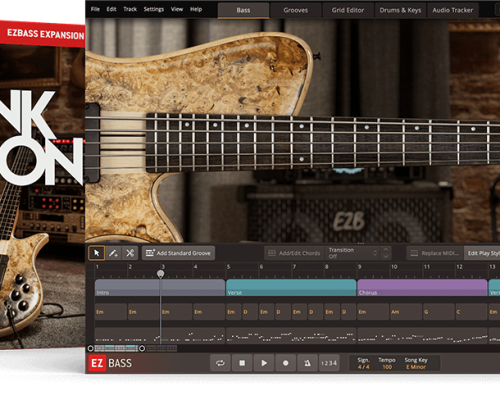Select the Em chord block at bar 9

click(x=373, y=312)
